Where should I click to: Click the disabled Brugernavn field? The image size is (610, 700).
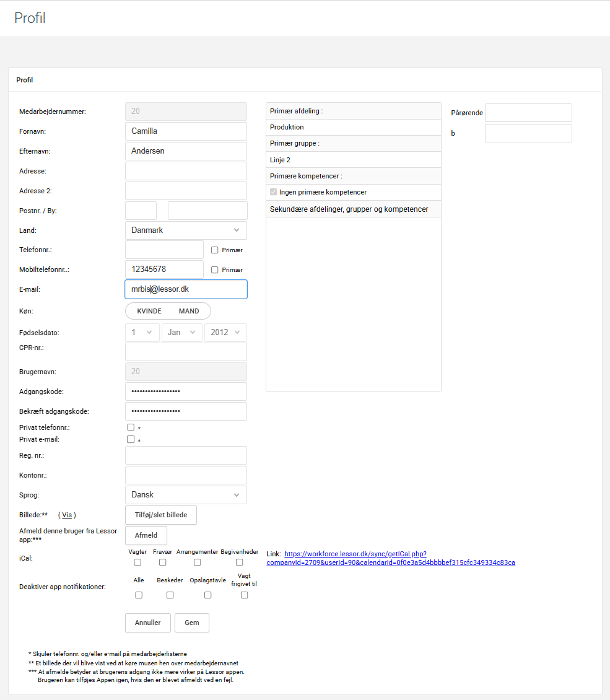tap(186, 372)
